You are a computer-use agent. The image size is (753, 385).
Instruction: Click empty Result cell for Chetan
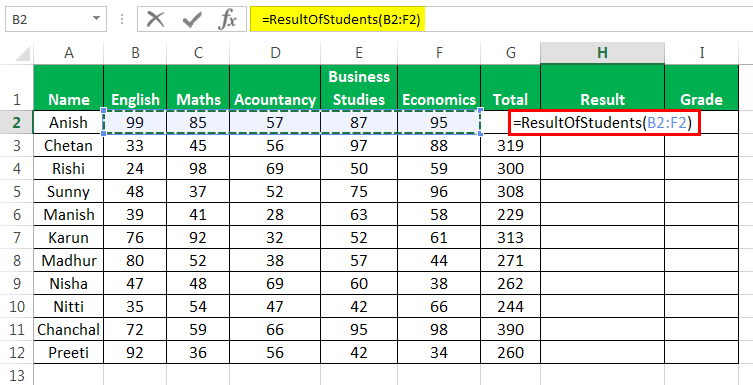[602, 145]
